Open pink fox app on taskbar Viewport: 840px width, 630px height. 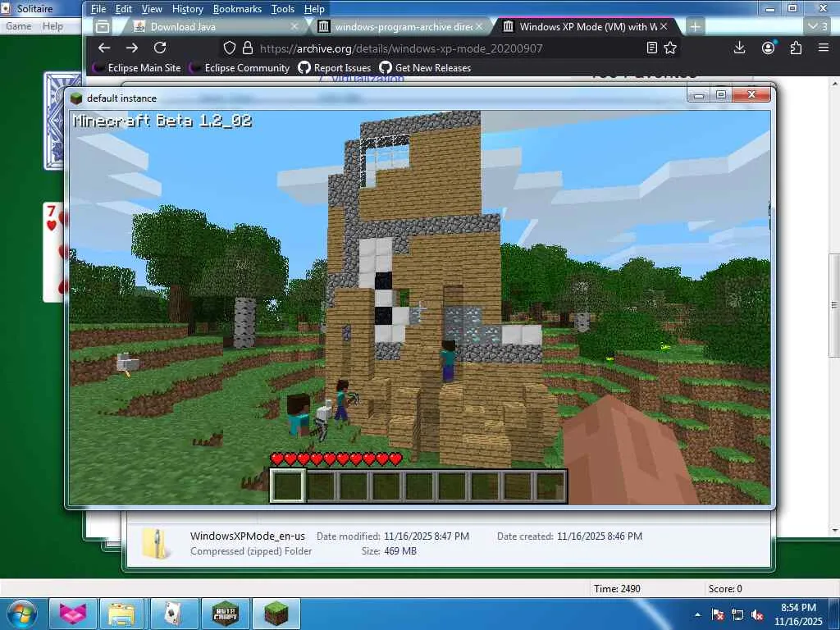73,614
